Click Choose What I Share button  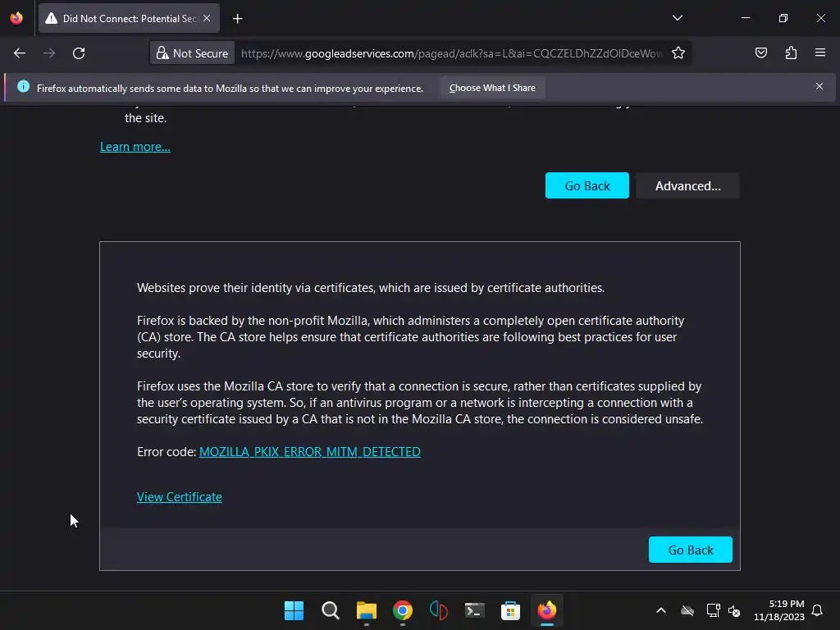pos(492,88)
